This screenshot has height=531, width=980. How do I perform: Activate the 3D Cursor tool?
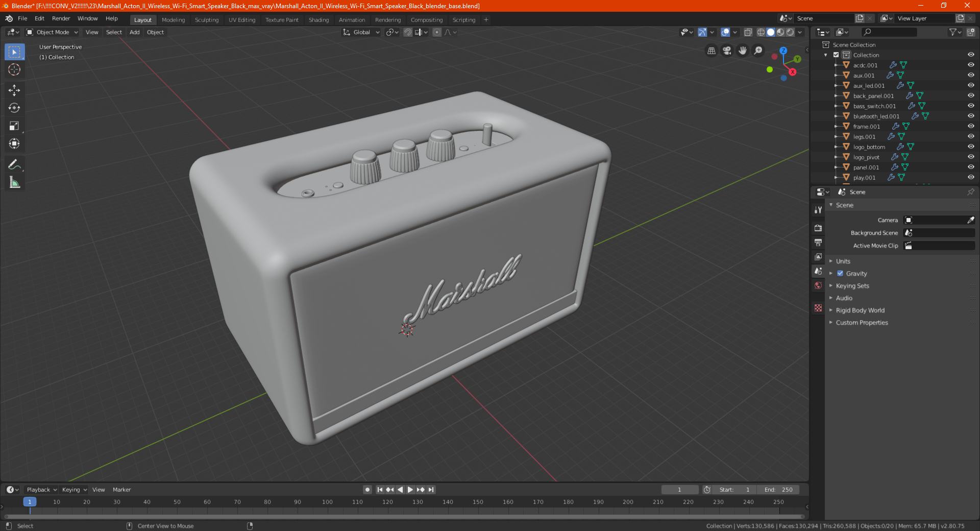(x=14, y=69)
